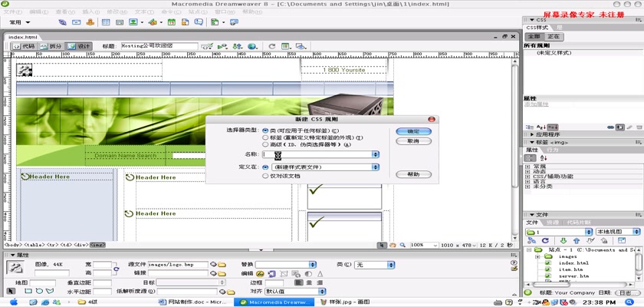This screenshot has width=644, height=307.
Task: Click the Fireworks edit image icon
Action: [x=260, y=274]
